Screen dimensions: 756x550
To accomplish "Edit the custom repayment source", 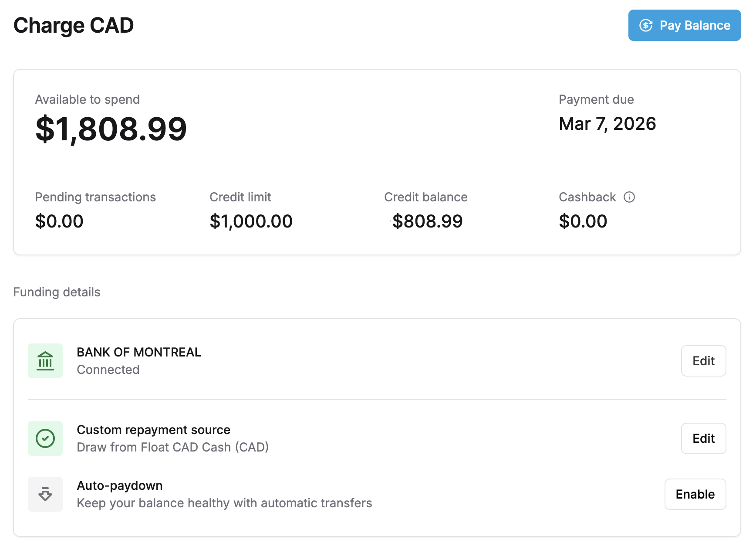I will coord(703,438).
